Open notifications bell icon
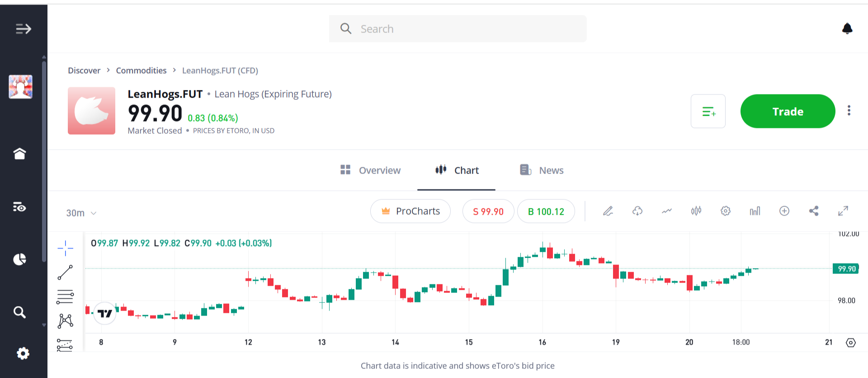The image size is (868, 378). tap(847, 28)
